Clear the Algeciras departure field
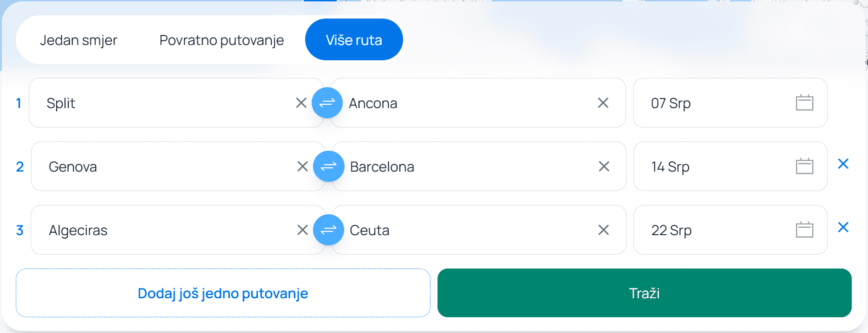Image resolution: width=868 pixels, height=333 pixels. point(302,230)
